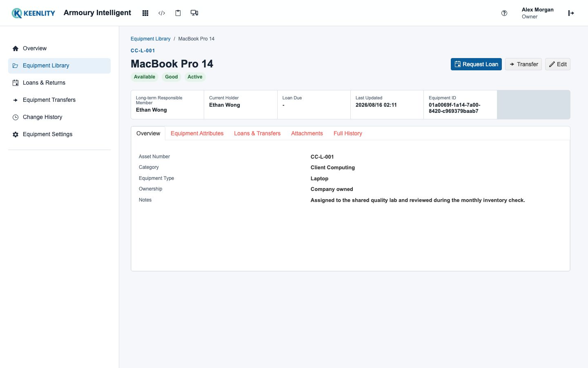This screenshot has width=588, height=368.
Task: Click the Equipment Settings gear icon
Action: pyautogui.click(x=16, y=135)
